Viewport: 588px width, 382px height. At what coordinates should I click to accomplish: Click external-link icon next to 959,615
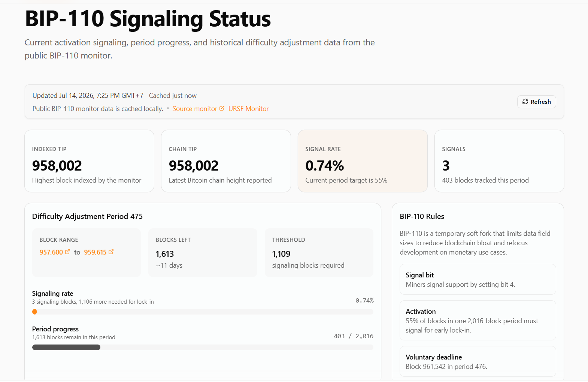[111, 252]
